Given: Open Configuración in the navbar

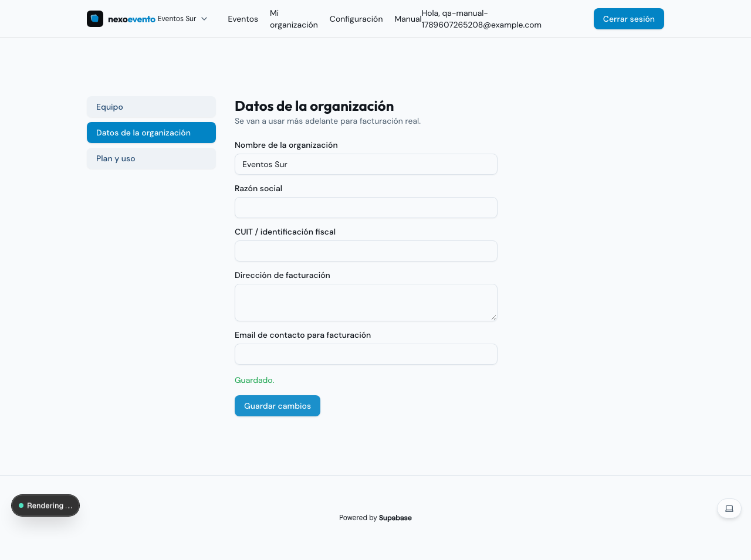Looking at the screenshot, I should point(356,19).
